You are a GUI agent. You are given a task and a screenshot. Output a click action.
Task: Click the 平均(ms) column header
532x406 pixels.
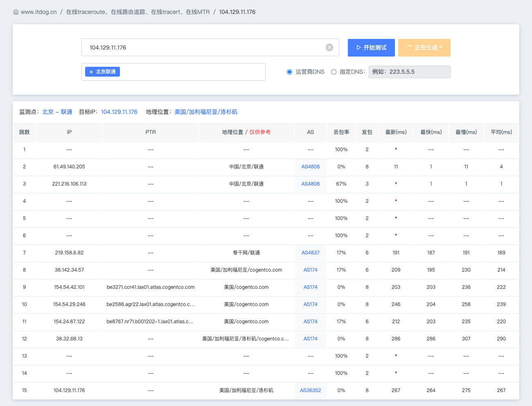tap(501, 132)
